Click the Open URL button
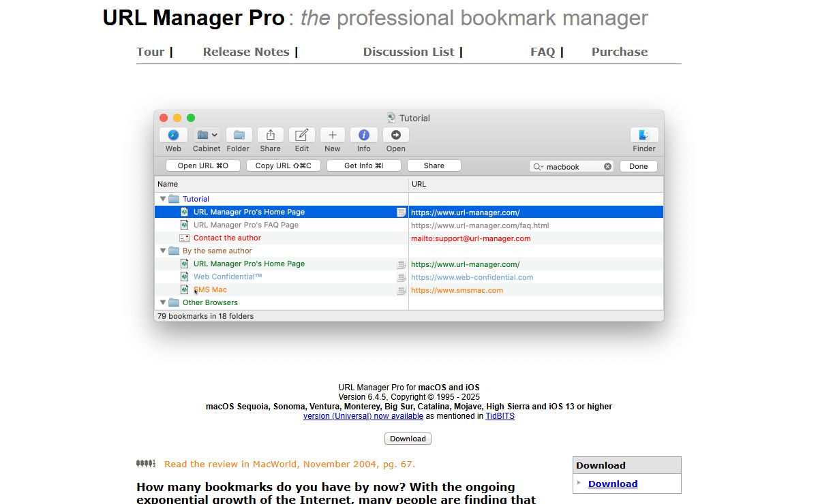This screenshot has height=504, width=818. tap(203, 166)
